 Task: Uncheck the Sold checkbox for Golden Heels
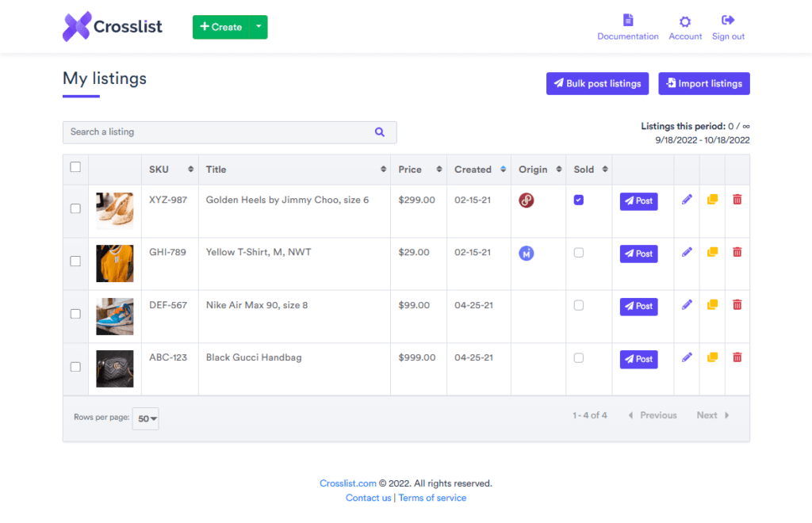pyautogui.click(x=578, y=200)
